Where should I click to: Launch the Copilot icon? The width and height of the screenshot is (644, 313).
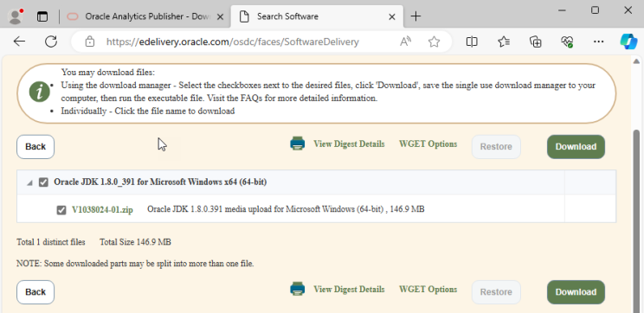coord(628,42)
